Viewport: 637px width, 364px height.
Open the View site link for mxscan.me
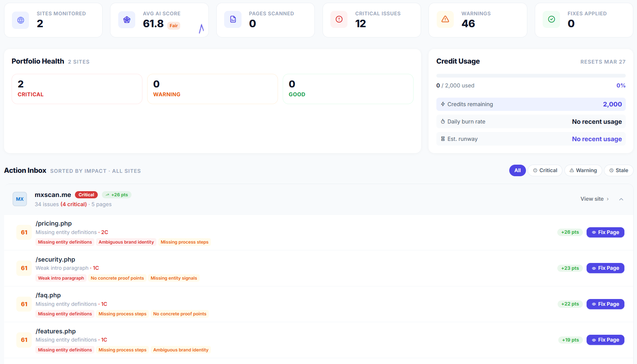point(593,199)
